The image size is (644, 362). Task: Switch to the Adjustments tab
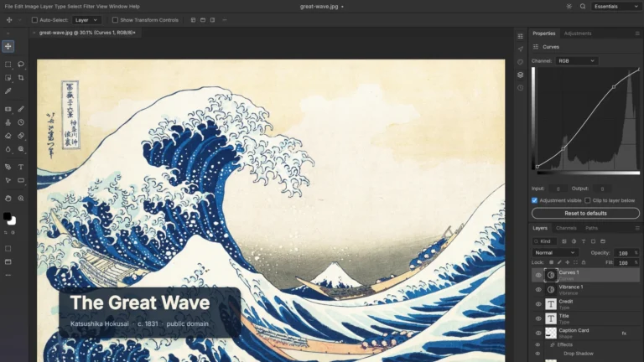pyautogui.click(x=578, y=34)
